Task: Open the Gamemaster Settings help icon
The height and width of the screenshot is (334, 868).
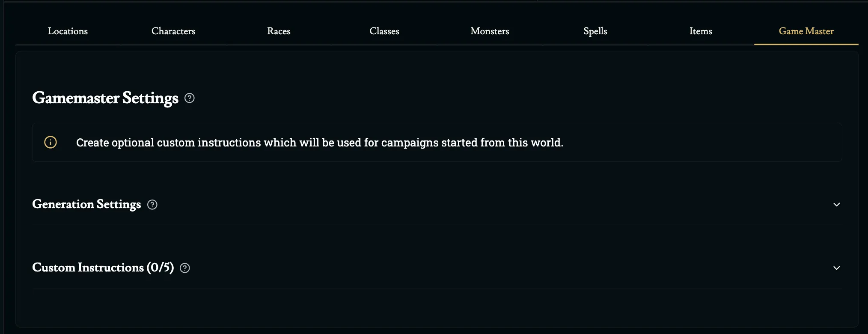Action: pos(189,98)
